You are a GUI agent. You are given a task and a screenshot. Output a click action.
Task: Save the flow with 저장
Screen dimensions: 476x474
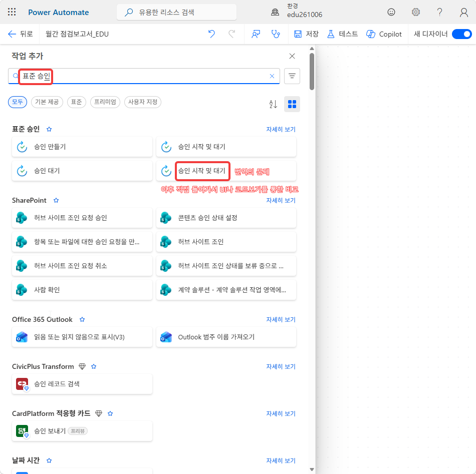click(306, 34)
